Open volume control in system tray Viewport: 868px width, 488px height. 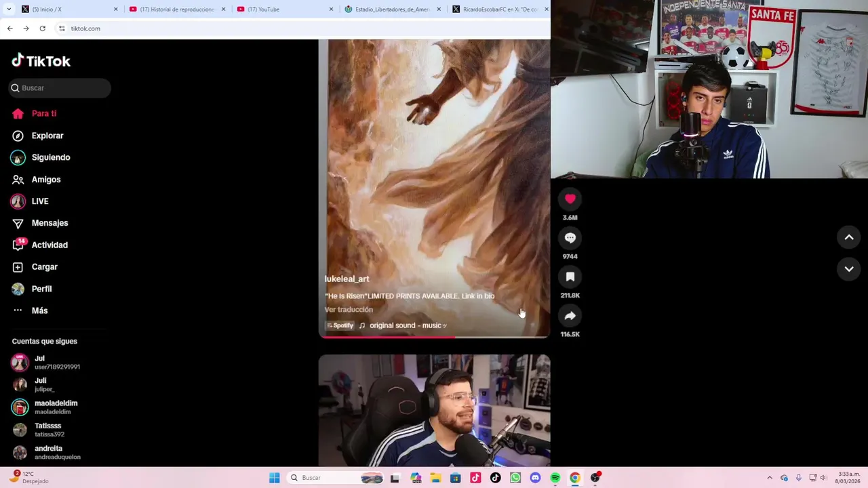823,478
